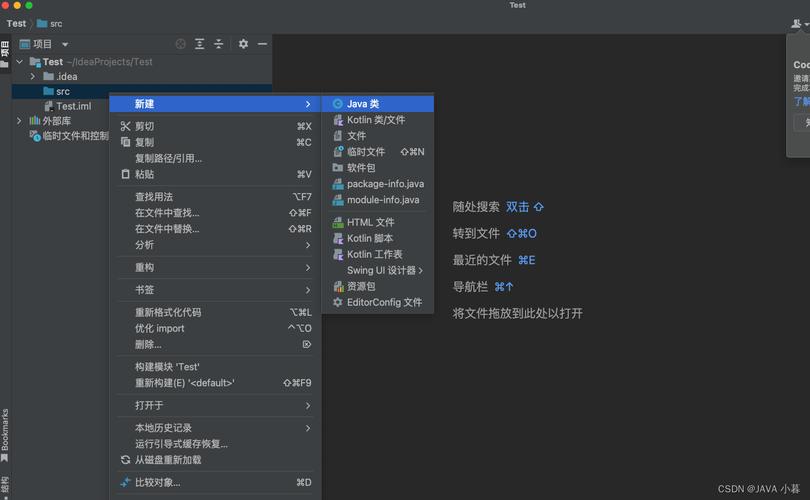
Task: Choose 删除... from the context menu
Action: [215, 344]
